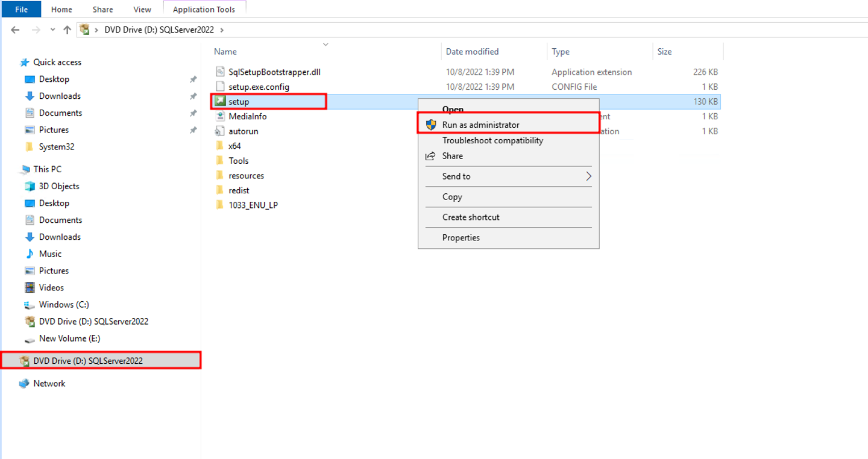Click the Network icon in sidebar
Viewport: 868px width, 459px height.
tap(25, 383)
